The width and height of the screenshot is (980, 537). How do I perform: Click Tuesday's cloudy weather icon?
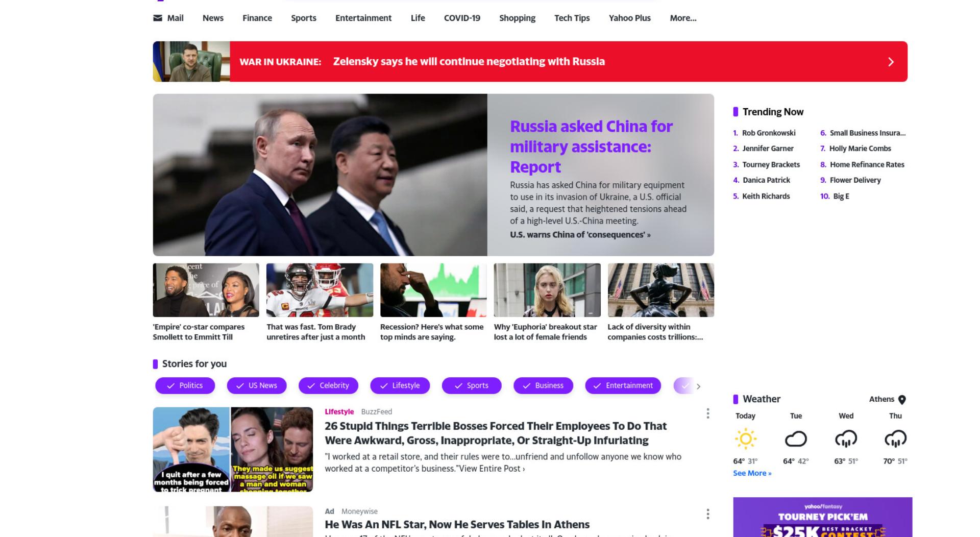pos(796,438)
